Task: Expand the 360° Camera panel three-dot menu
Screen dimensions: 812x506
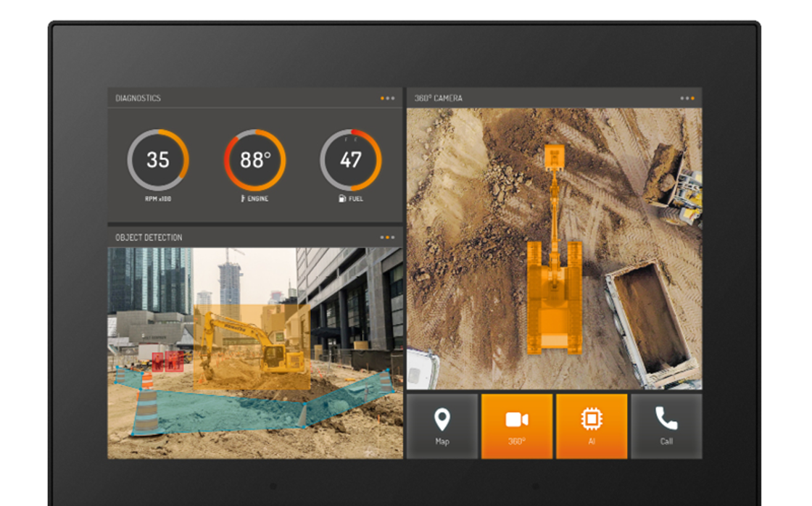Action: [x=687, y=98]
